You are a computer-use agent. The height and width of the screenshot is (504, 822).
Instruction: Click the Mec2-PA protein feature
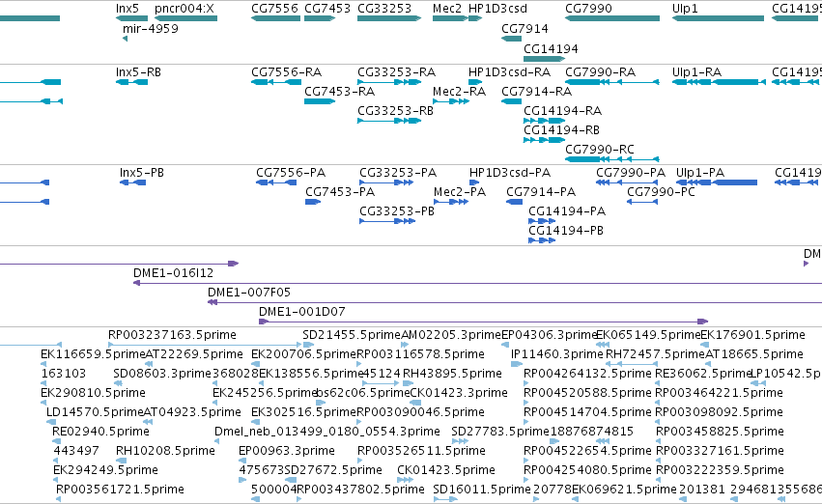point(451,202)
